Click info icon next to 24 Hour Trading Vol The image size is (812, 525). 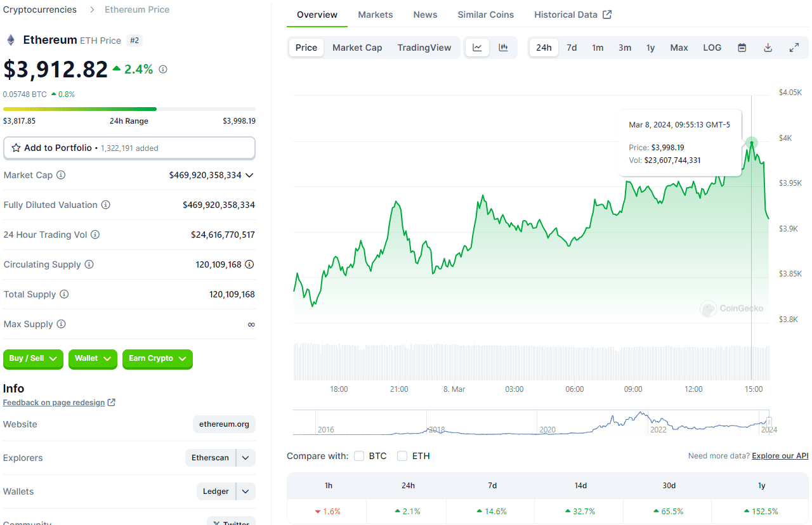click(95, 235)
